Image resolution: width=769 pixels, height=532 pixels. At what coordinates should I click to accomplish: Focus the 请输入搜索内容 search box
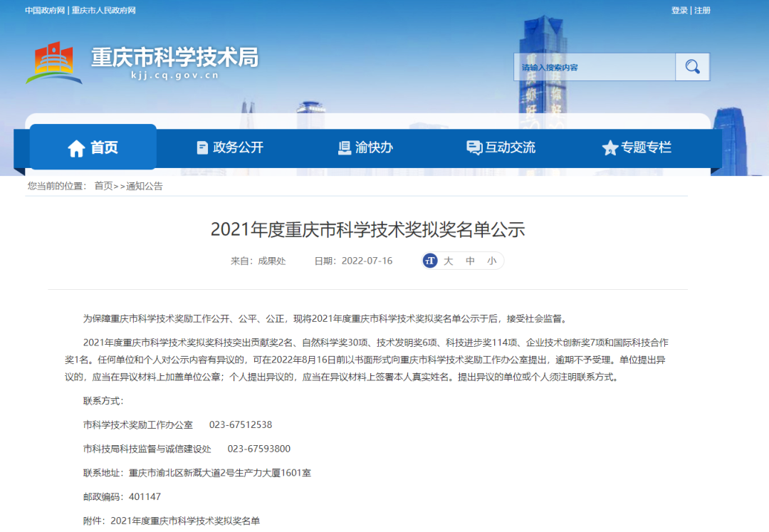tap(595, 67)
